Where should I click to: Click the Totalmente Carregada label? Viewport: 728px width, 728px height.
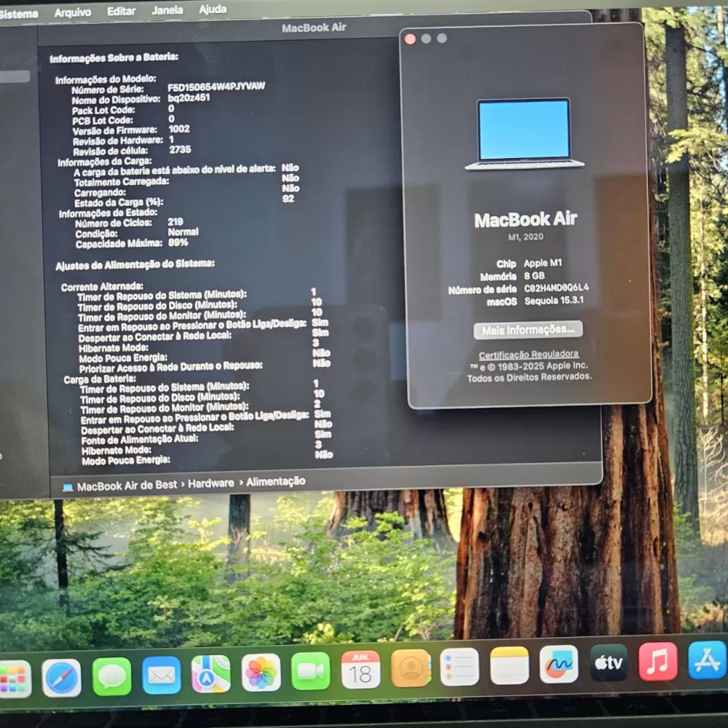click(x=122, y=182)
